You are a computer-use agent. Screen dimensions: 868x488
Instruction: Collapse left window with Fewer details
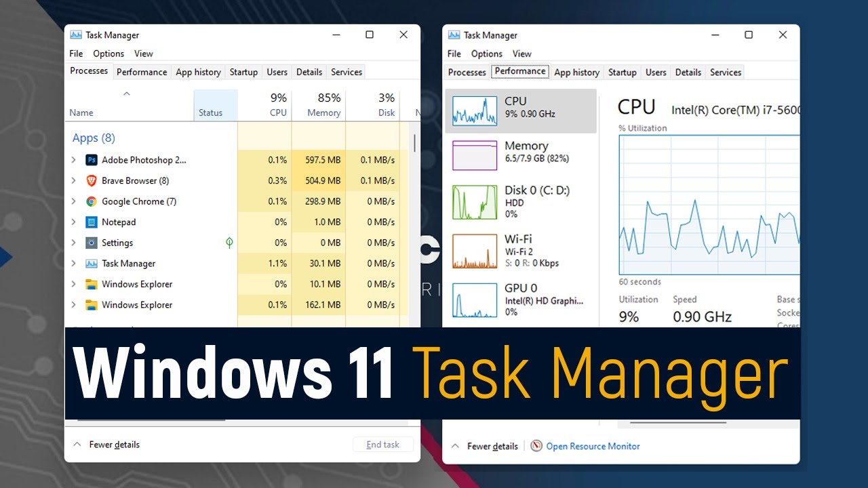tap(106, 445)
